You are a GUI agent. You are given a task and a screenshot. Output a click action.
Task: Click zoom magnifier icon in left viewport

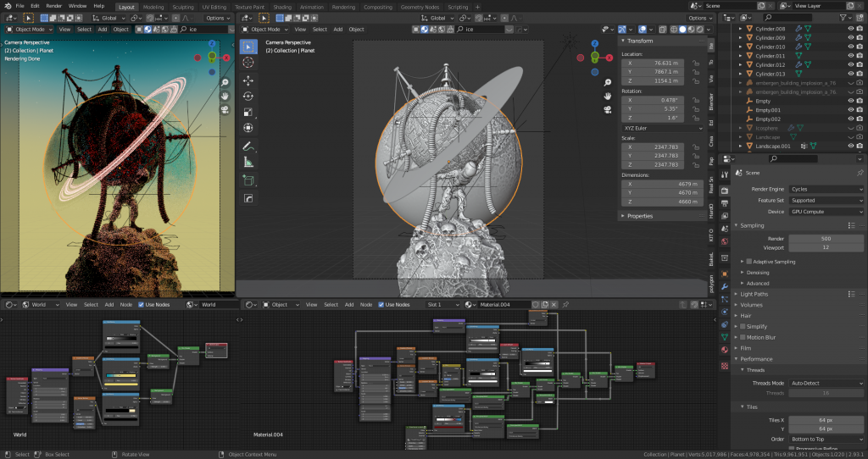pos(225,83)
